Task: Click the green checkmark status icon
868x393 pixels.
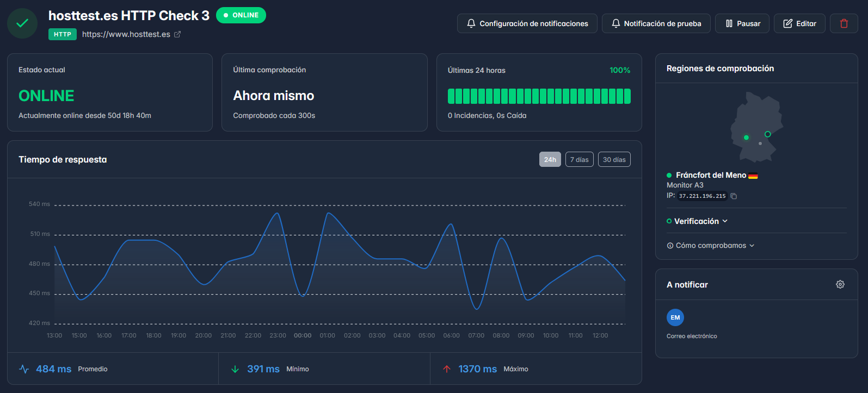Action: pos(22,23)
